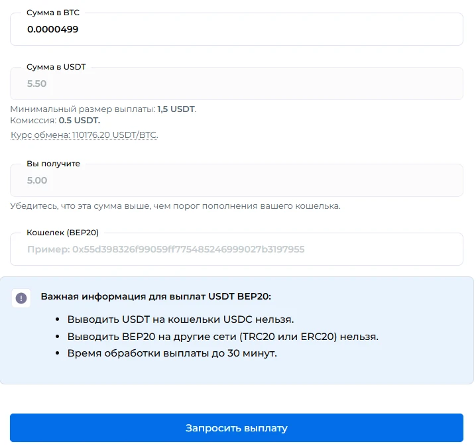Click the Минимальный размер выплаты text line
The height and width of the screenshot is (448, 476).
103,109
